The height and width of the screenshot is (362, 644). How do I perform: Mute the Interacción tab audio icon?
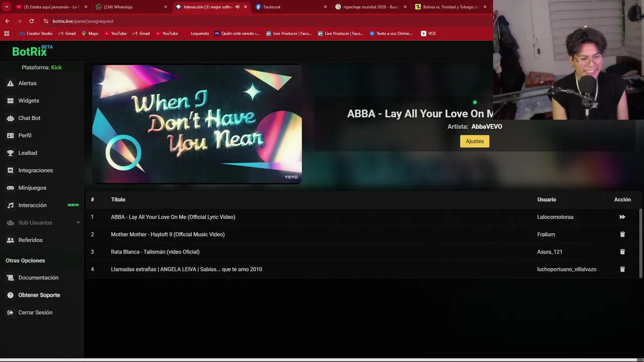pyautogui.click(x=237, y=7)
